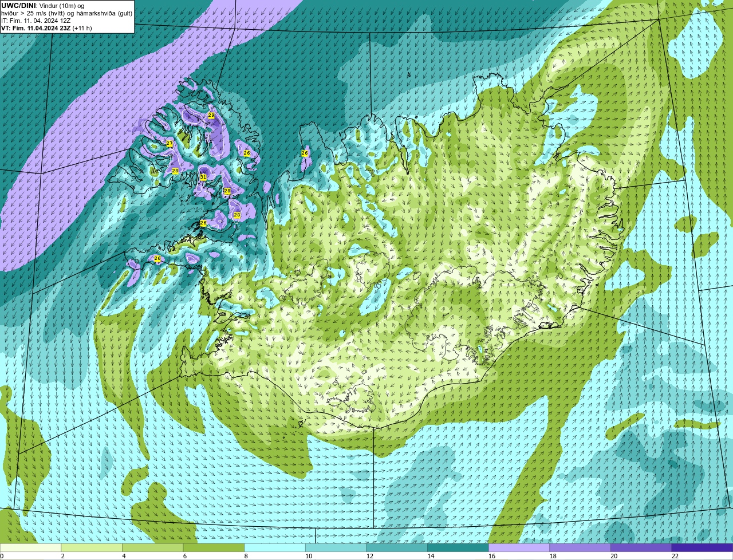Click the 18–20 m/s purple legend swatch
733x560 pixels.
click(x=580, y=547)
